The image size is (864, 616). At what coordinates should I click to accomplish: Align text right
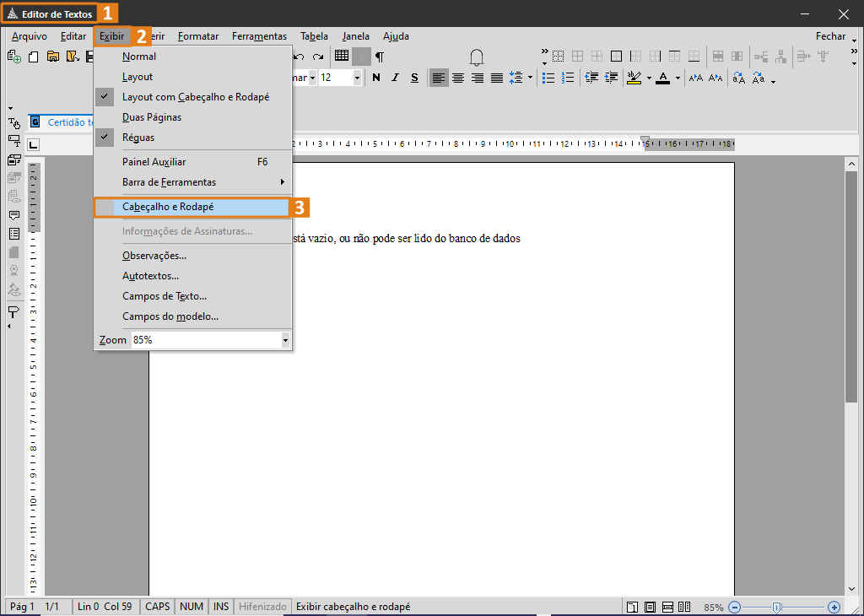coord(478,78)
